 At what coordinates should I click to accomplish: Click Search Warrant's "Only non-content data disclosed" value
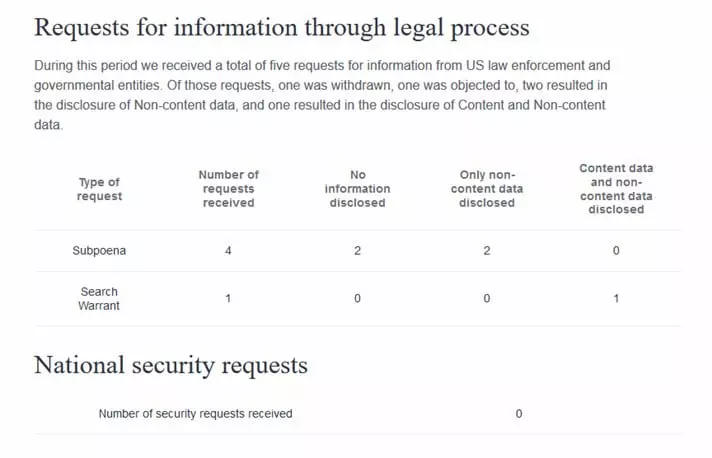486,299
